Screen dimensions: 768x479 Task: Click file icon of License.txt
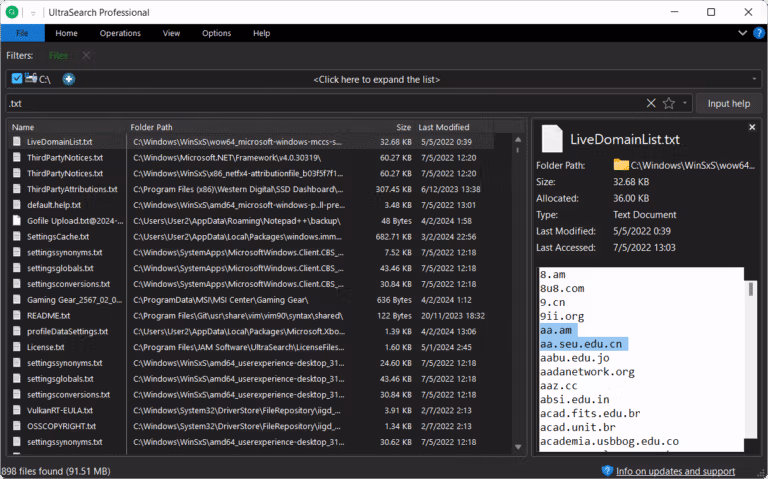pyautogui.click(x=17, y=347)
